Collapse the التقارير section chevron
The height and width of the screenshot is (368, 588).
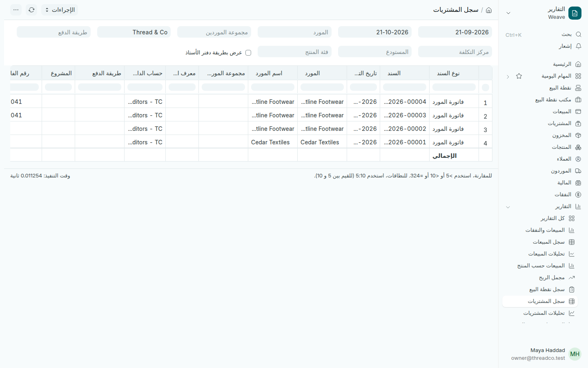[508, 207]
